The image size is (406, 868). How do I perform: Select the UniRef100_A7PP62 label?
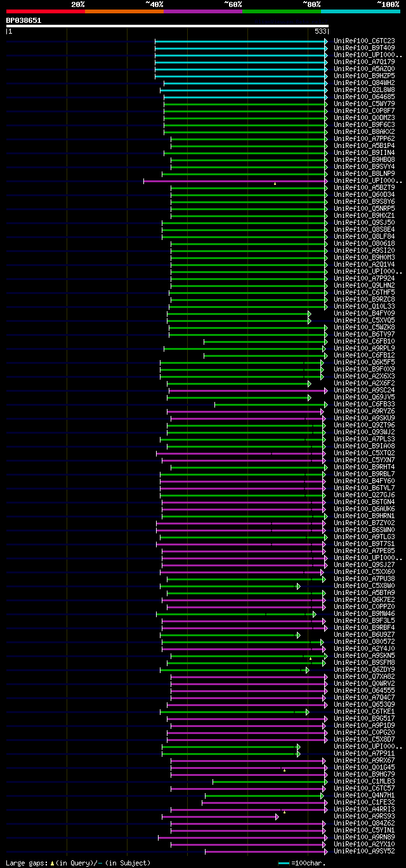tap(364, 139)
